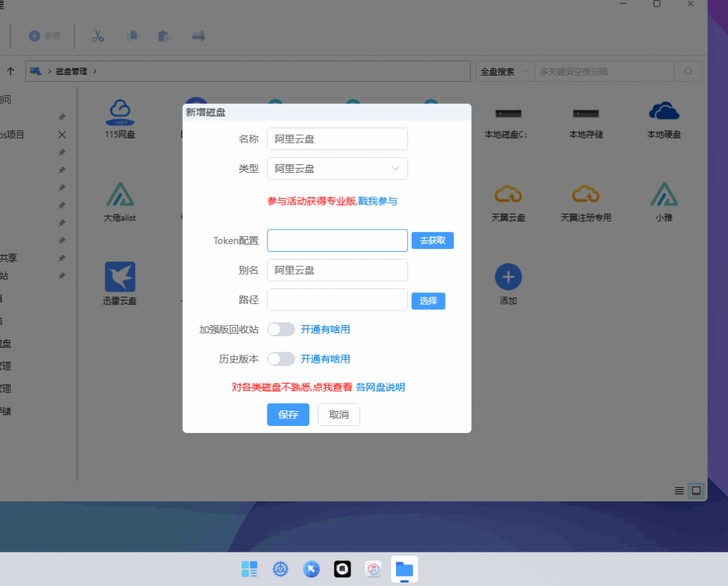Click the Token配置 input field
Screen dimensions: 728x586
pyautogui.click(x=337, y=240)
